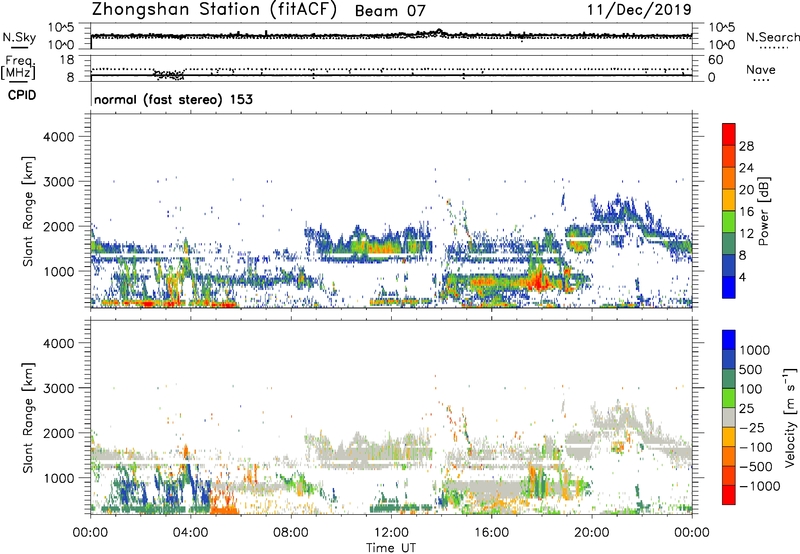Viewport: 800px width, 554px height.
Task: Click the 4000 tick on power panel
Action: coord(58,137)
